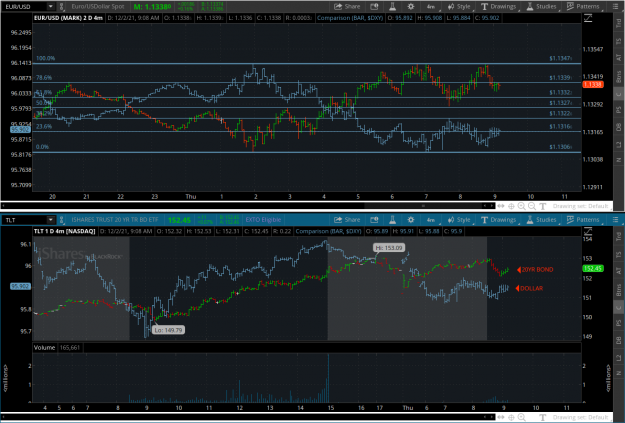Open the EUR/USD symbol dropdown arrow
Image resolution: width=625 pixels, height=423 pixels.
[51, 6]
